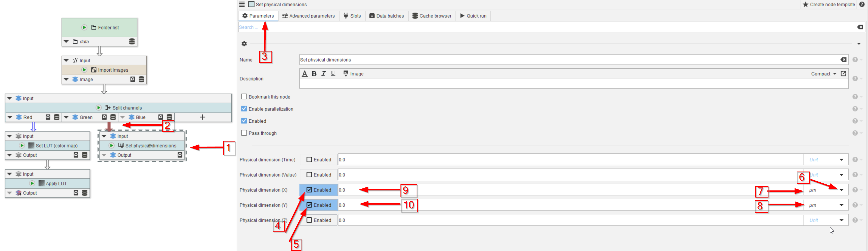Click the cache icon on data slot
868x251 pixels.
click(x=132, y=41)
